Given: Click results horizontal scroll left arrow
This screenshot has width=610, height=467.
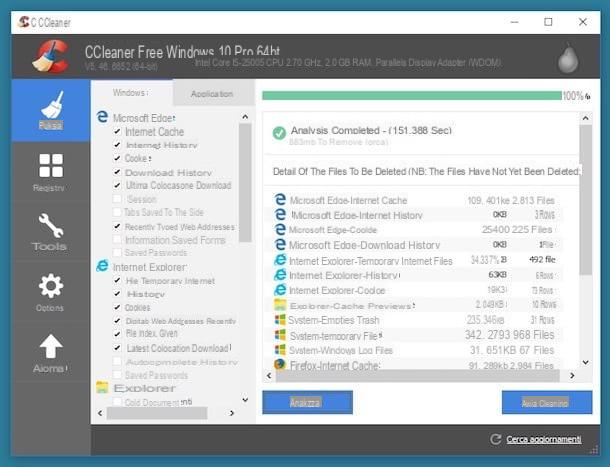Looking at the screenshot, I should 269,376.
